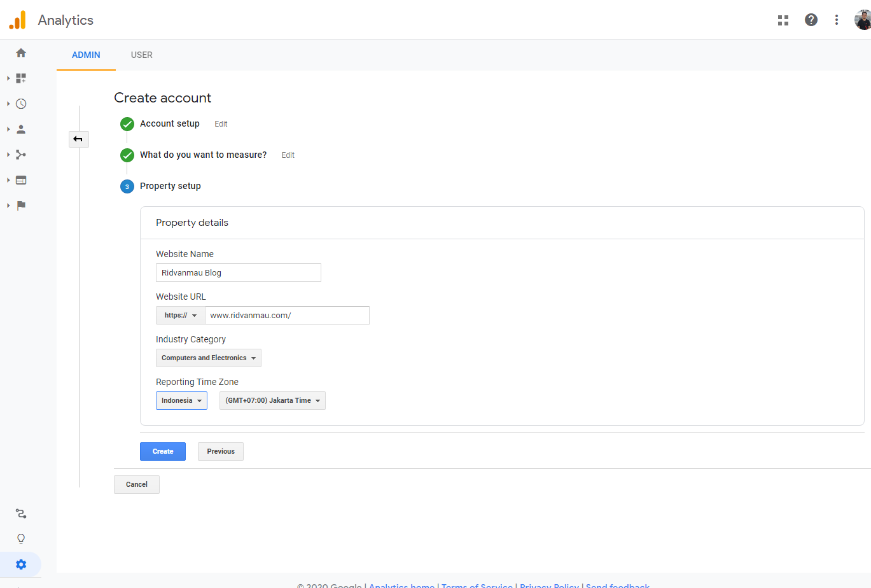Switch to the ADMIN tab
The image size is (871, 588).
coord(86,55)
